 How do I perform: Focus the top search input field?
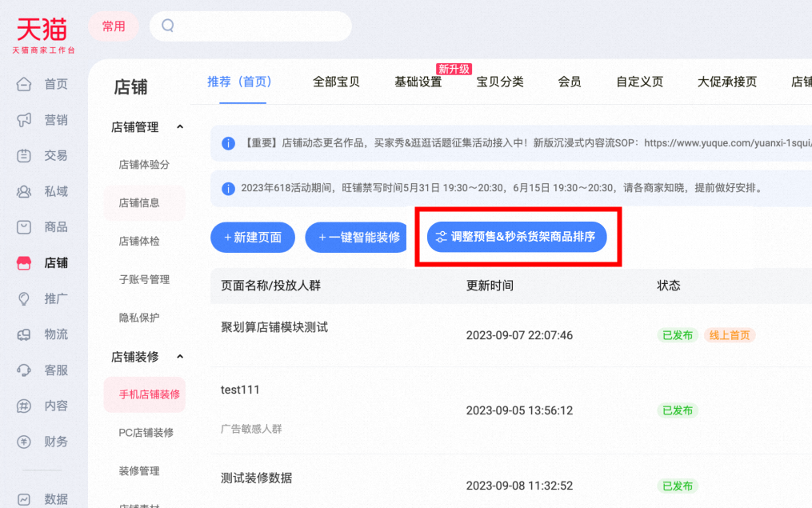click(x=250, y=26)
